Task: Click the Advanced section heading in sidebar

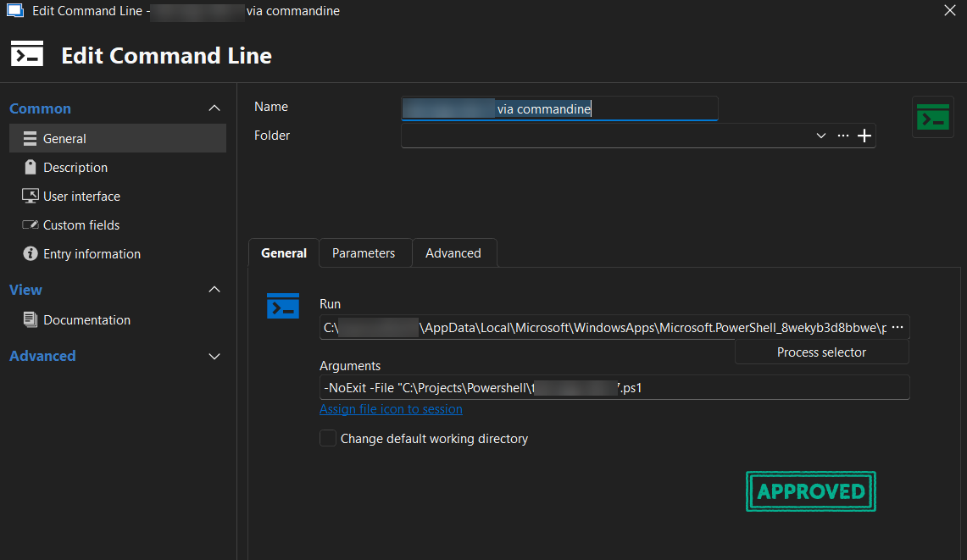Action: tap(42, 356)
